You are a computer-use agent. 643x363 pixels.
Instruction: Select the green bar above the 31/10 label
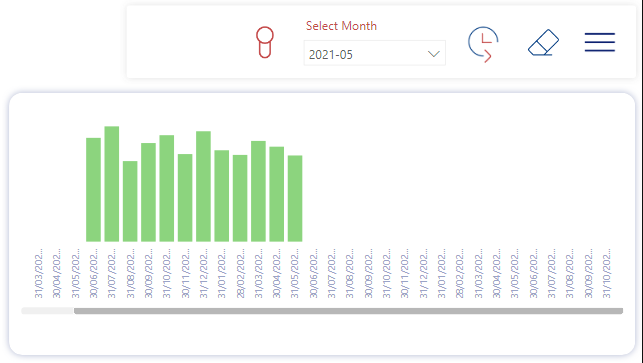pyautogui.click(x=166, y=188)
